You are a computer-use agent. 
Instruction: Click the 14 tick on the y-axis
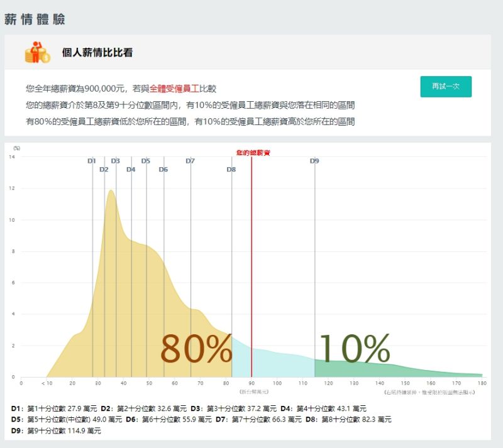[x=12, y=157]
